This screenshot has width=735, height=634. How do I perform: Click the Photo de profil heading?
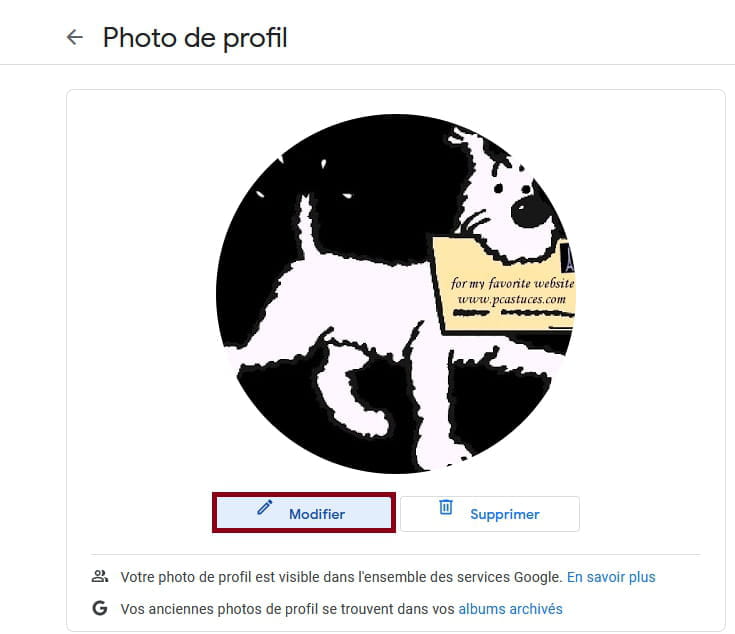pyautogui.click(x=195, y=37)
